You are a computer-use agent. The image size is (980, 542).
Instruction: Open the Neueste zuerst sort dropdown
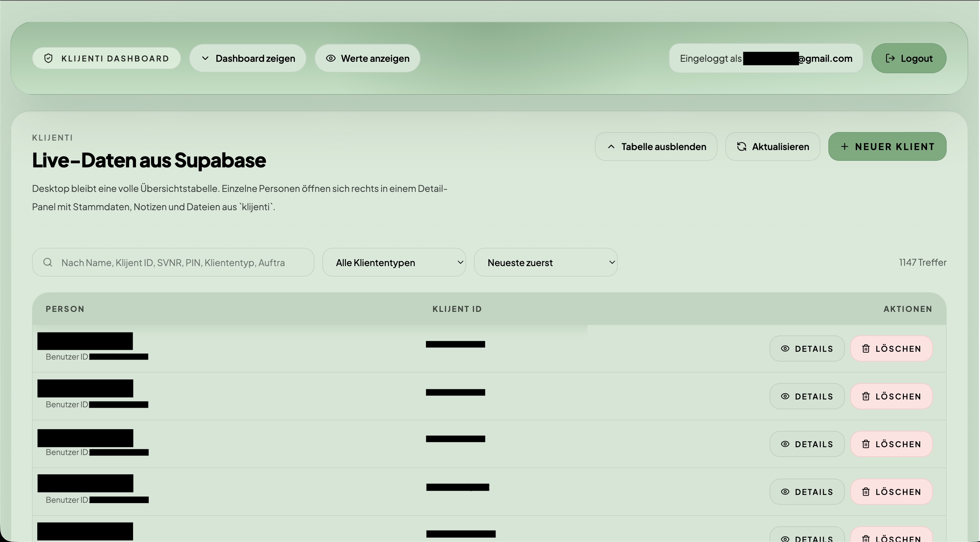point(546,263)
